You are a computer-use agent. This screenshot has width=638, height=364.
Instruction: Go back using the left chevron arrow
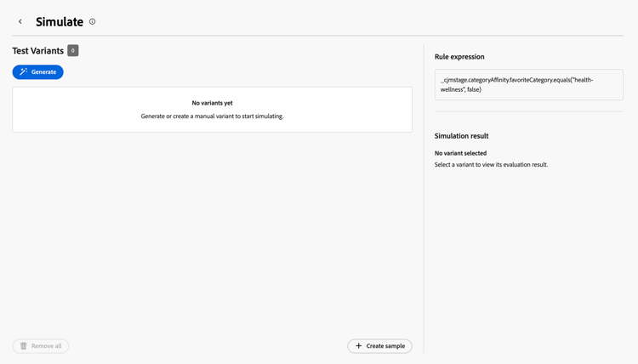pos(20,21)
